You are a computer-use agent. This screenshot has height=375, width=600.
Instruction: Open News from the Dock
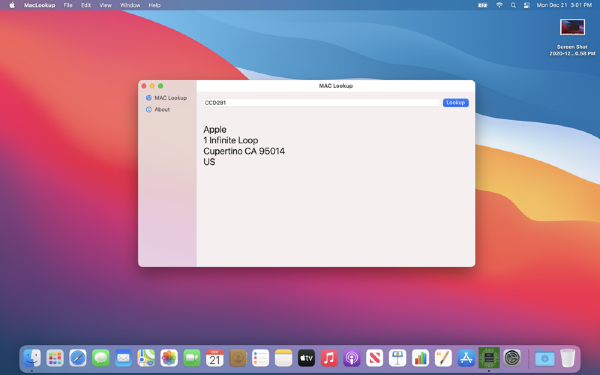click(375, 358)
